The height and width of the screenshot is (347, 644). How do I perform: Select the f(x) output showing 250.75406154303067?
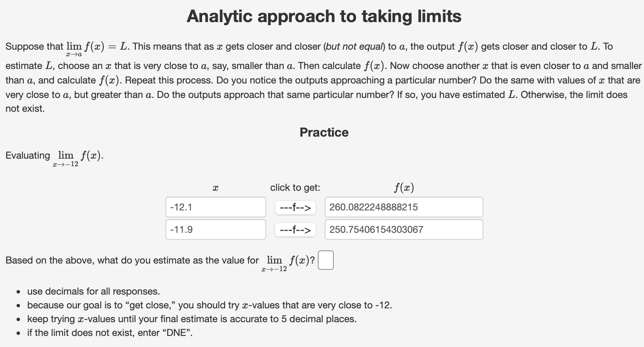click(403, 229)
